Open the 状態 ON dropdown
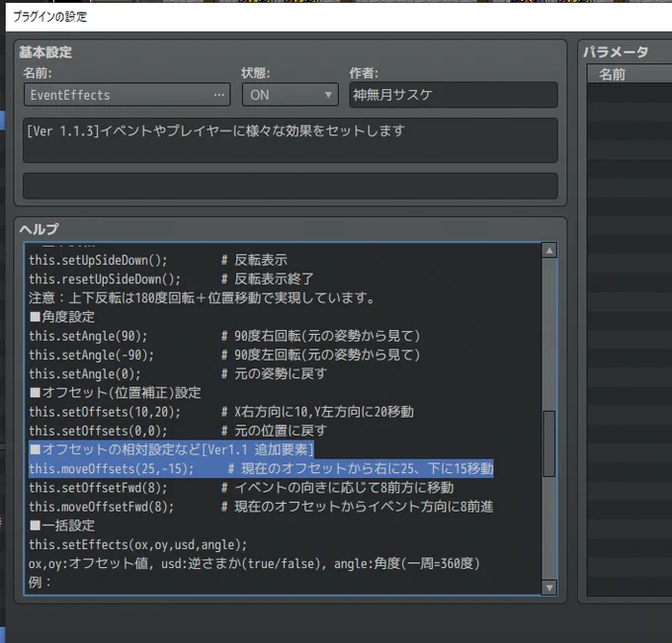 (x=291, y=95)
